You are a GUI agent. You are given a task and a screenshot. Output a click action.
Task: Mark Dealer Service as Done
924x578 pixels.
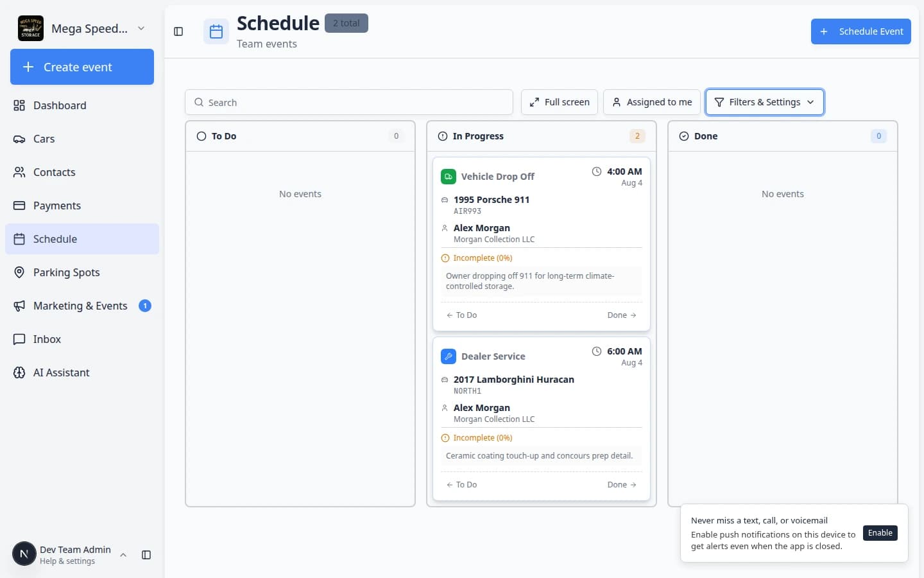[x=622, y=485]
